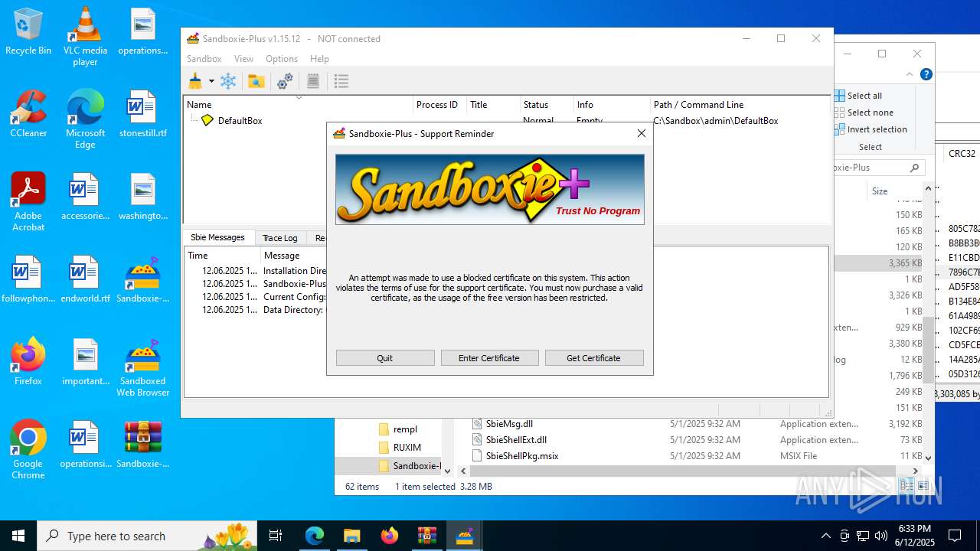Switch File Explorer to details view icon
The image size is (980, 551).
pyautogui.click(x=906, y=486)
